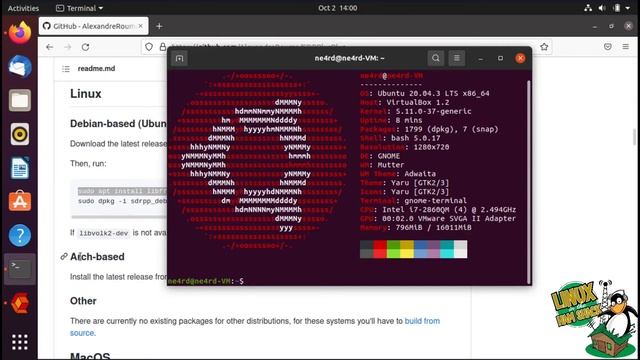Open the Pocket save icon in Firefox
The width and height of the screenshot is (640, 360).
pyautogui.click(x=608, y=47)
